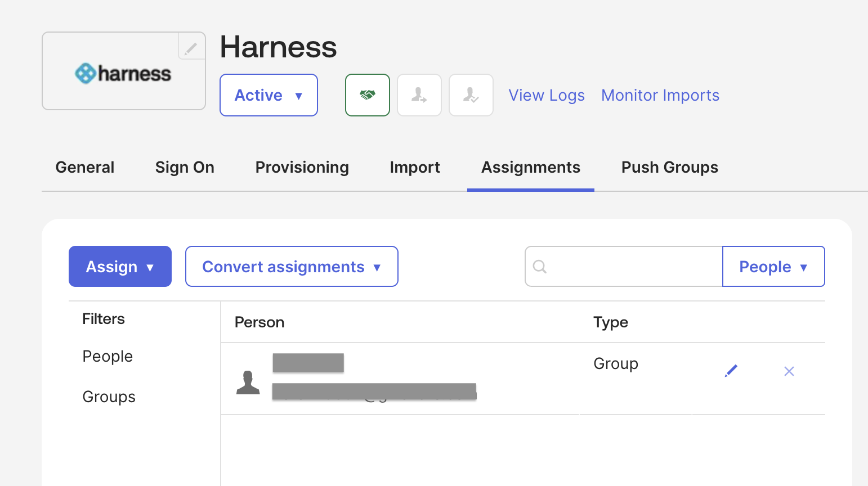This screenshot has height=486, width=868.
Task: Click the Person column header
Action: click(x=259, y=322)
